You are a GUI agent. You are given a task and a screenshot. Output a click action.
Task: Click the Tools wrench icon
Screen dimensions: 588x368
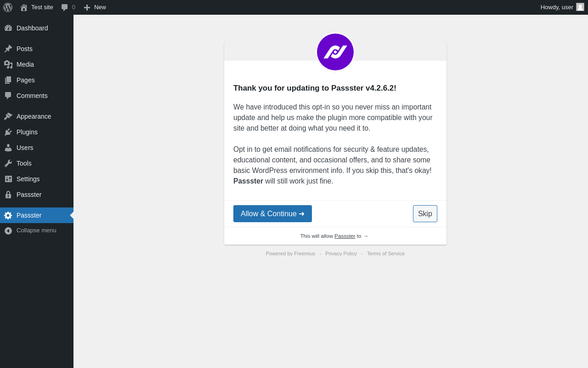click(x=8, y=163)
